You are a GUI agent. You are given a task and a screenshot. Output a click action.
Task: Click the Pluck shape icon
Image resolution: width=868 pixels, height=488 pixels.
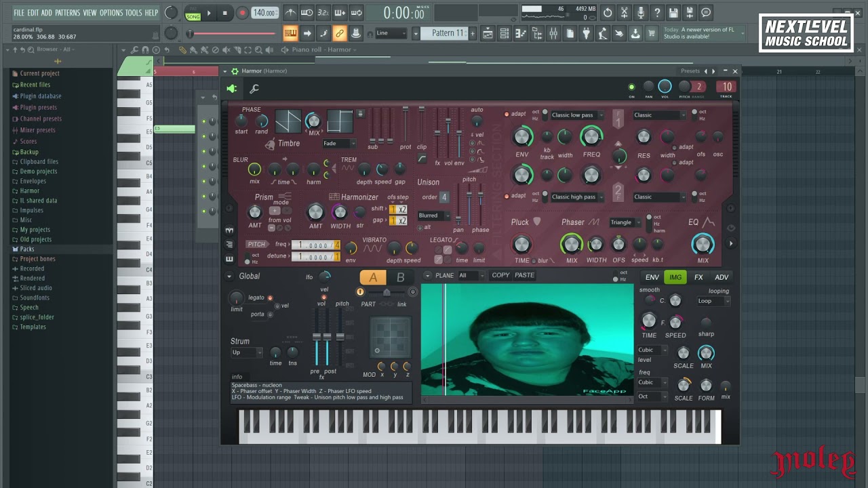coord(537,222)
